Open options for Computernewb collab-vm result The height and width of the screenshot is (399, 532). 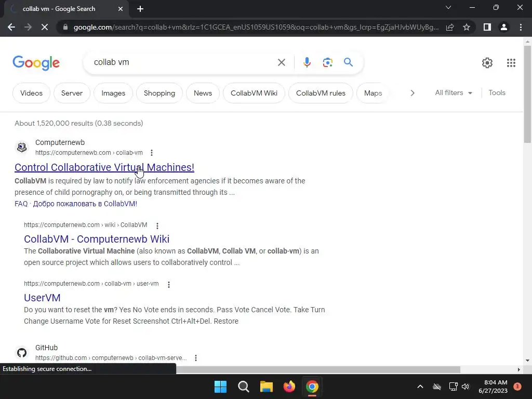tap(152, 153)
